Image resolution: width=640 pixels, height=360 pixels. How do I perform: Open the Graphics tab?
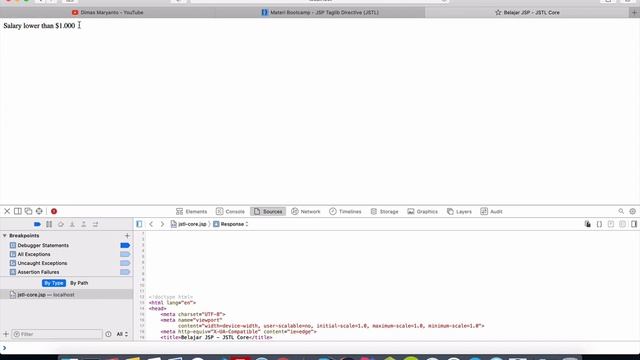(422, 211)
